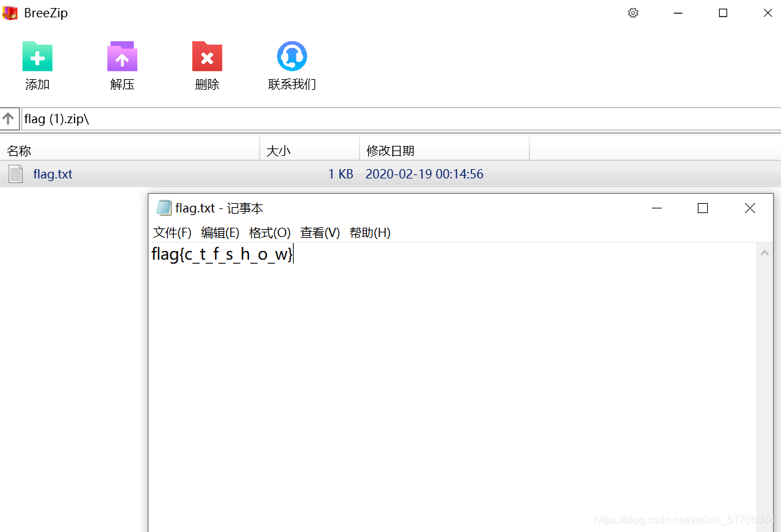781x532 pixels.
Task: Click the path field showing flag (1).zip\
Action: click(x=401, y=119)
